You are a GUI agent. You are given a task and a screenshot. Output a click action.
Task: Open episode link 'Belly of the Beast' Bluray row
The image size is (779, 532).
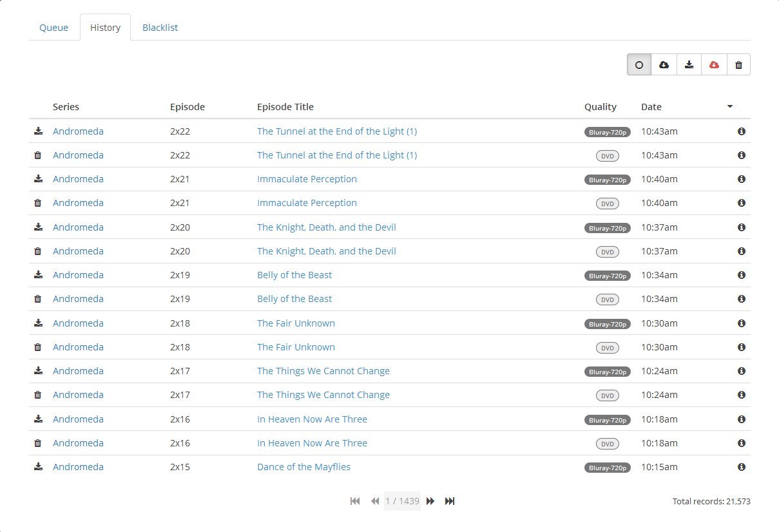click(294, 275)
